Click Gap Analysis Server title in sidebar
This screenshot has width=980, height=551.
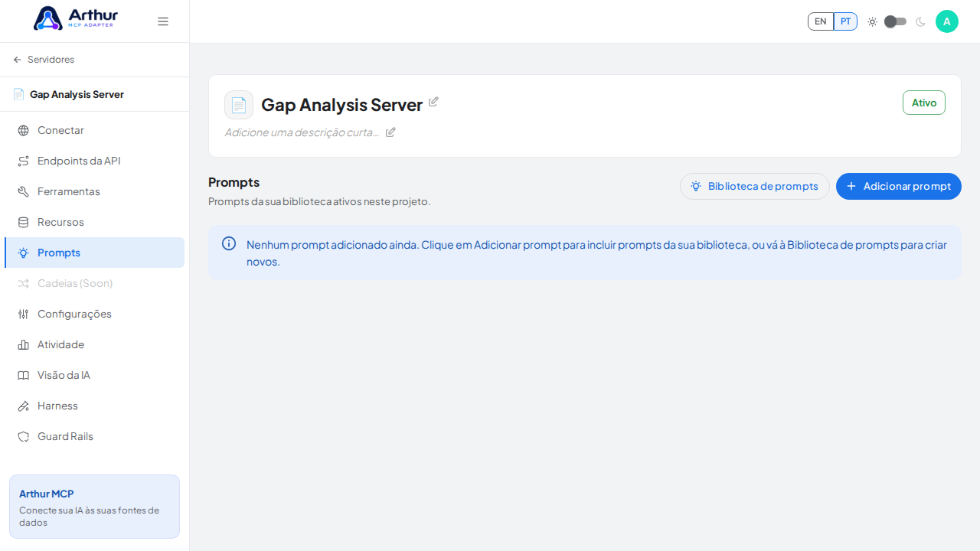(77, 94)
